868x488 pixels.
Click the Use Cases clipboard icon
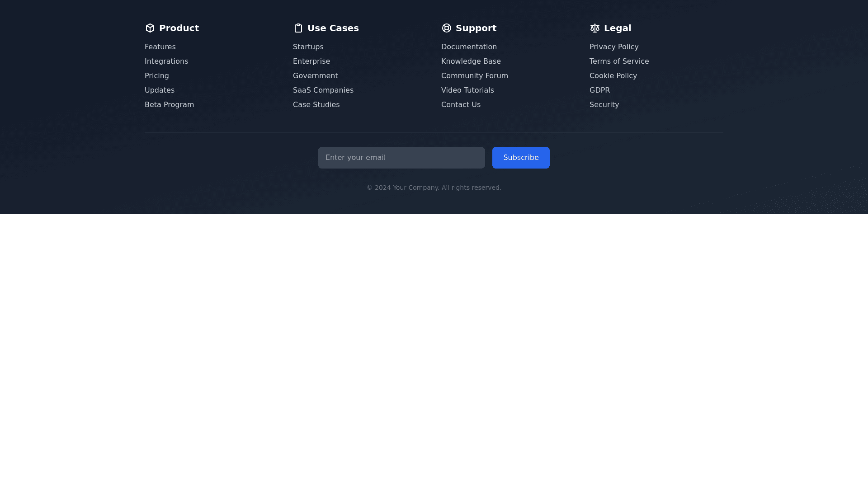tap(298, 28)
